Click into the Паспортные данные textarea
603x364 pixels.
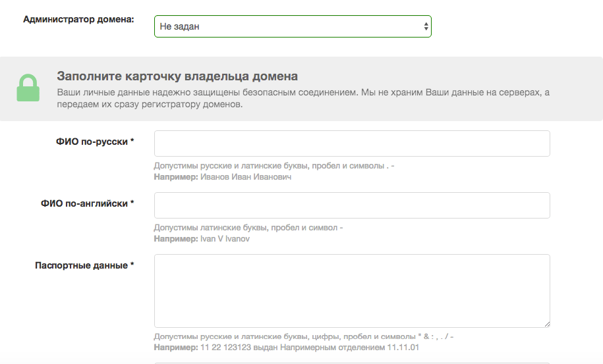click(x=352, y=291)
